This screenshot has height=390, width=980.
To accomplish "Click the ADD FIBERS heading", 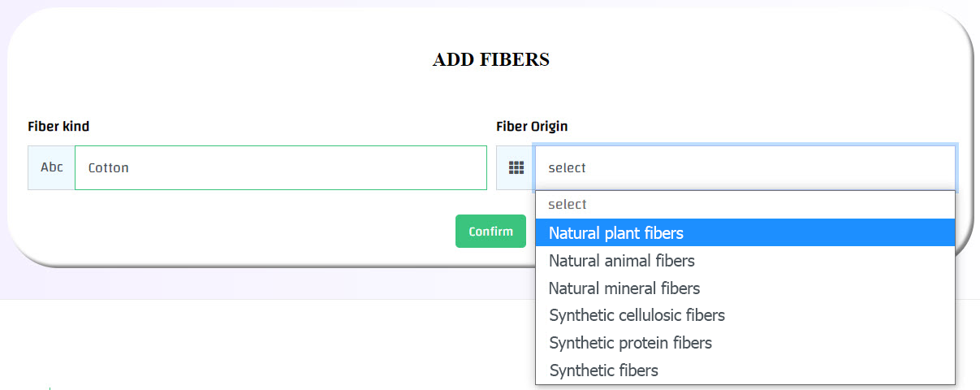I will pyautogui.click(x=490, y=59).
